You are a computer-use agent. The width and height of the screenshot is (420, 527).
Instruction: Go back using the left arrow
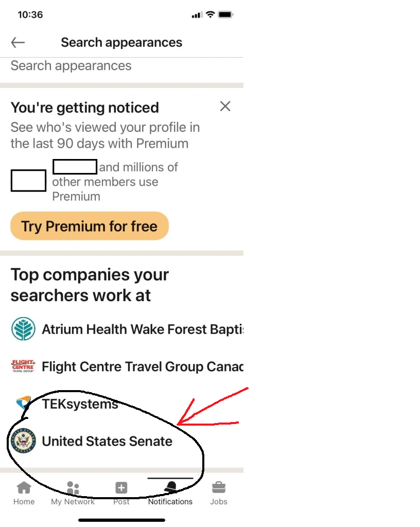tap(18, 43)
